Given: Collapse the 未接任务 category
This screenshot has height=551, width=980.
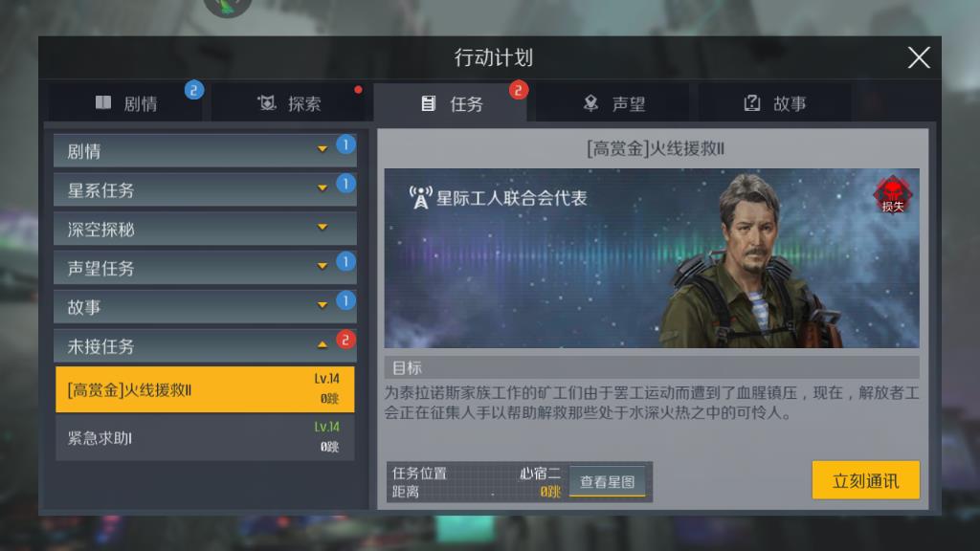Looking at the screenshot, I should (205, 345).
